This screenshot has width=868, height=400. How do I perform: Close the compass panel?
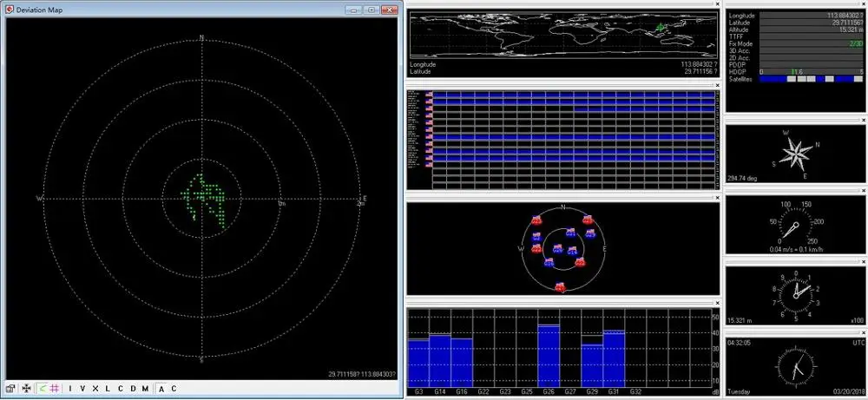[x=865, y=120]
